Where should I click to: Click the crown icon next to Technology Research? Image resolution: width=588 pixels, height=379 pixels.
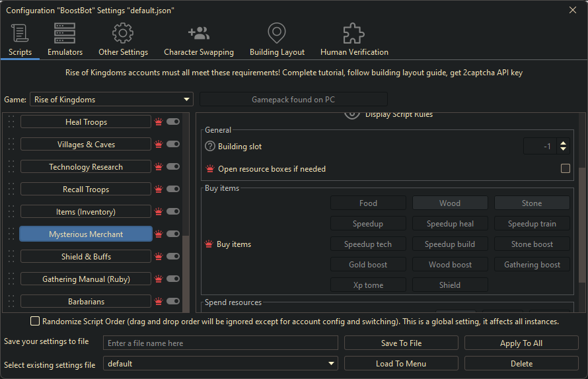tap(159, 167)
